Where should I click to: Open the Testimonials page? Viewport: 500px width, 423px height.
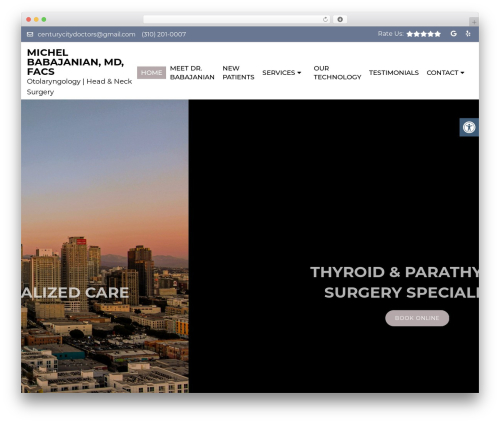[394, 73]
